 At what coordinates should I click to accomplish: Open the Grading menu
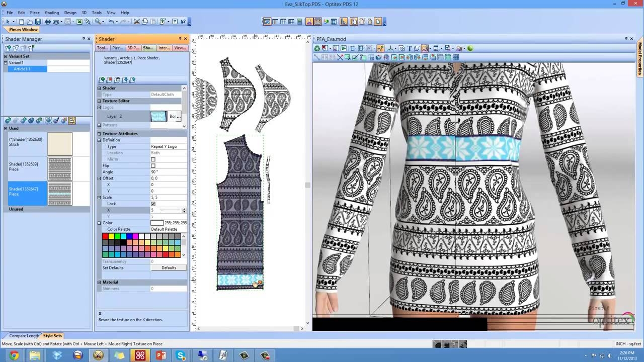pos(52,13)
